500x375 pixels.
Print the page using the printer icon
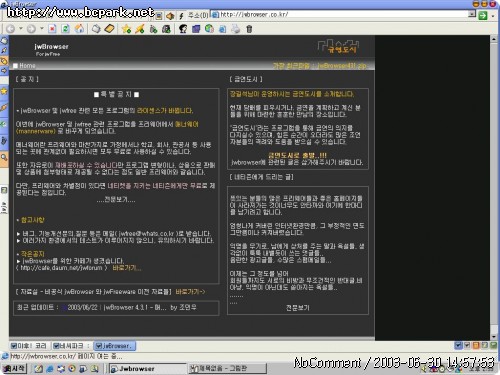[x=236, y=29]
